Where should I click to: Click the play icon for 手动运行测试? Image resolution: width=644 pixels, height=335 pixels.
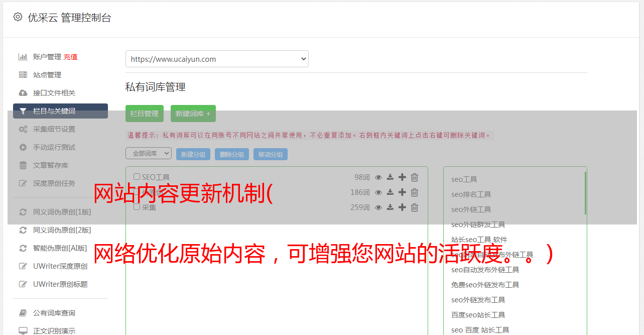coord(23,147)
